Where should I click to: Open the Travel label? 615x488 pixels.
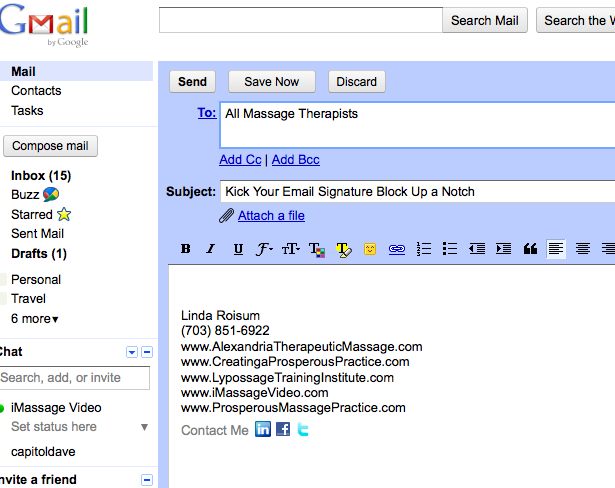point(28,299)
